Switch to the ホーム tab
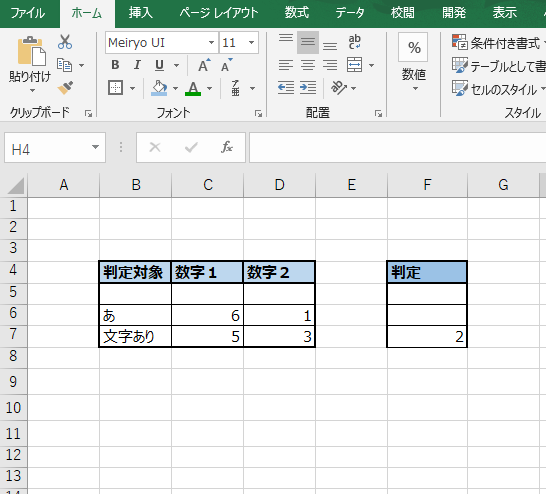Viewport: 546px width, 494px height. [x=87, y=13]
